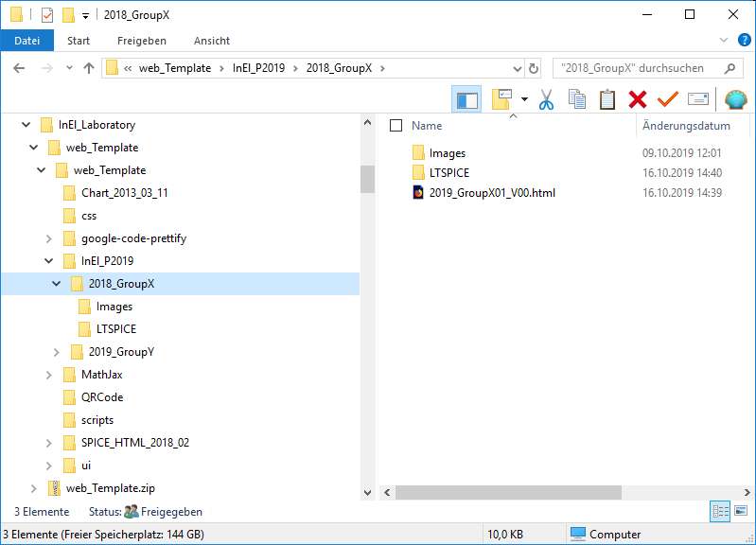Open the Ansicht ribbon tab
Screen dimensions: 756x545
[x=212, y=41]
